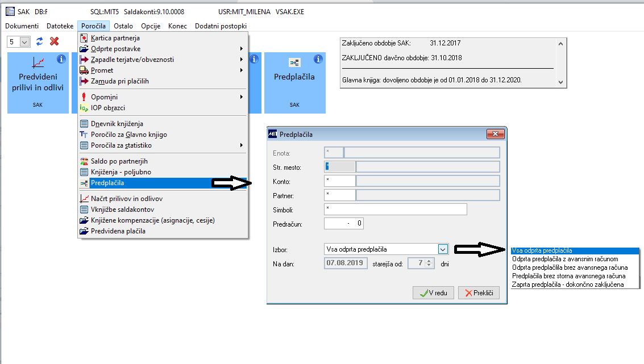
Task: Click Opomini red exclamation icon
Action: (84, 97)
